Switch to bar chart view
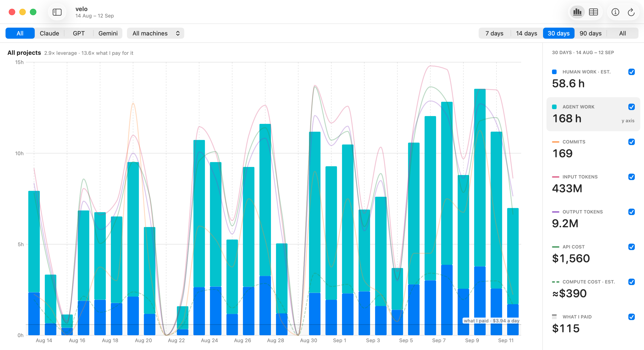 [x=577, y=12]
